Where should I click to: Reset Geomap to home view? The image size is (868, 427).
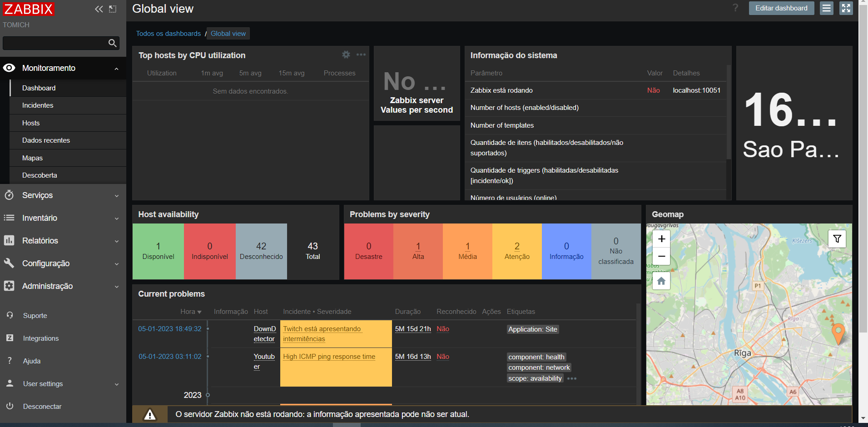coord(661,281)
